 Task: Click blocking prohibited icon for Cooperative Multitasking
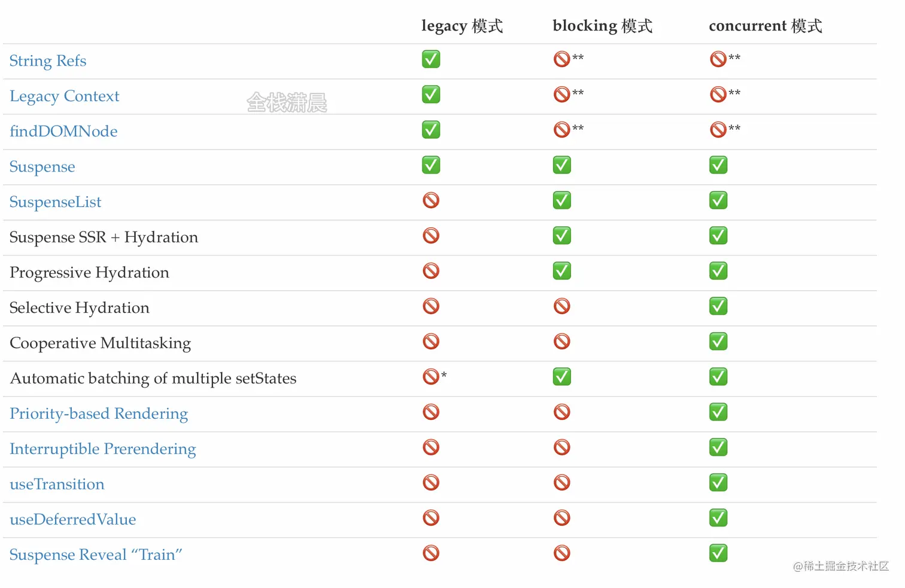point(562,342)
